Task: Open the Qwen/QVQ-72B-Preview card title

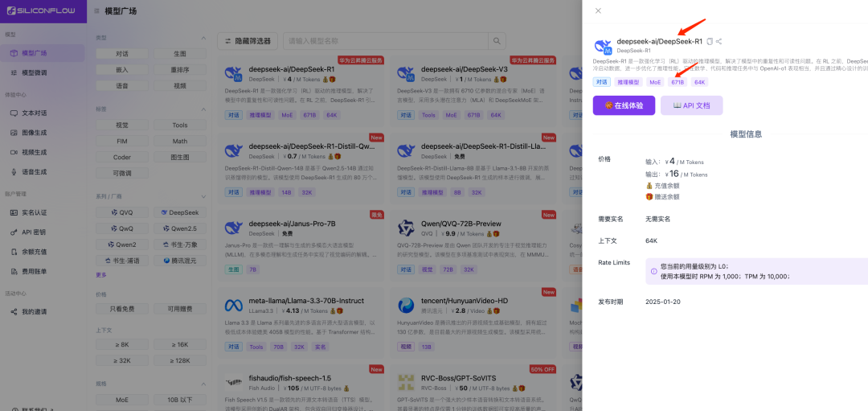Action: pyautogui.click(x=461, y=224)
